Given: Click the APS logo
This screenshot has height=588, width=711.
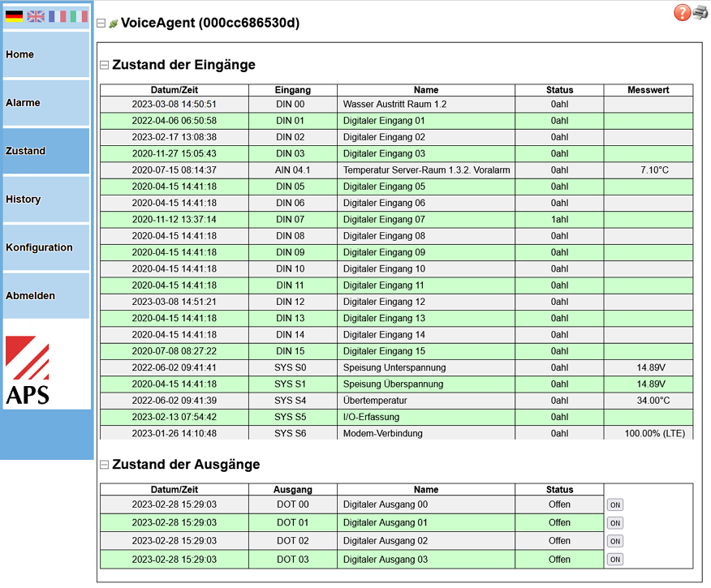Looking at the screenshot, I should pyautogui.click(x=28, y=370).
